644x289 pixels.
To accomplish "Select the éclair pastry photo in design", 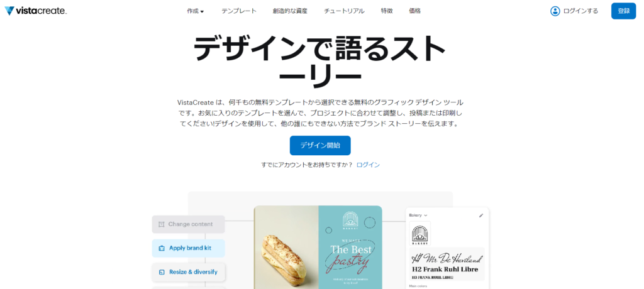I will [286, 247].
